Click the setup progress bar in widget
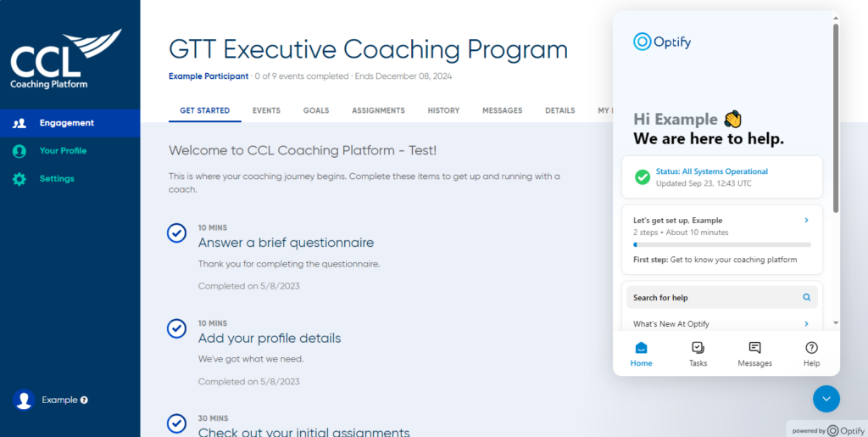 pos(722,244)
